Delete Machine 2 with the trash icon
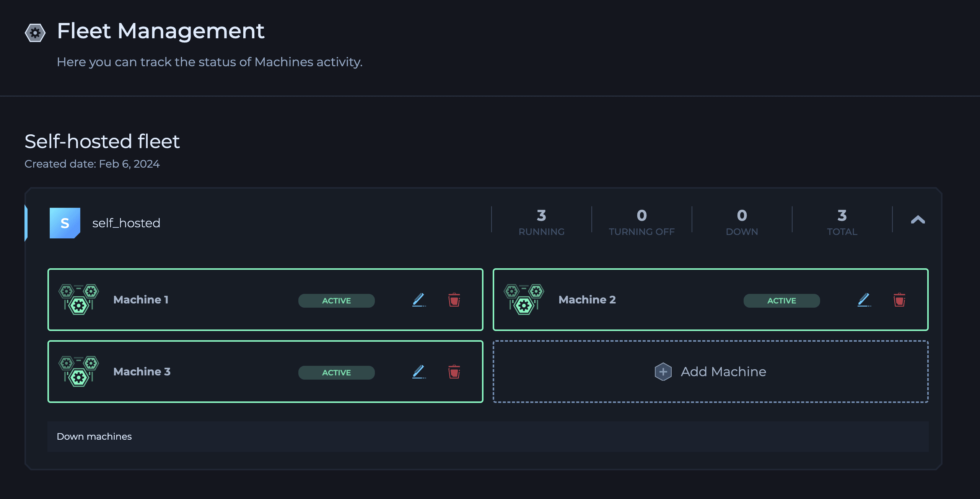 (x=899, y=300)
